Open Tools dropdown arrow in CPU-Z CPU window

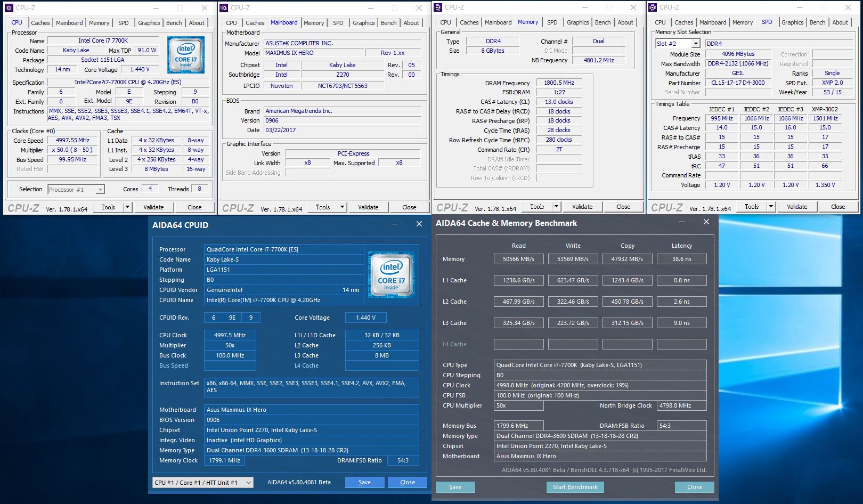point(128,207)
